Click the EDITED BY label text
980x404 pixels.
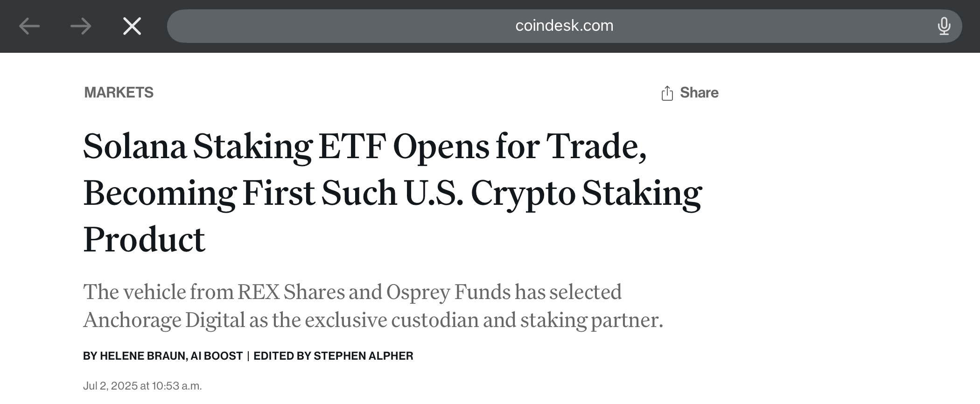[x=282, y=356]
